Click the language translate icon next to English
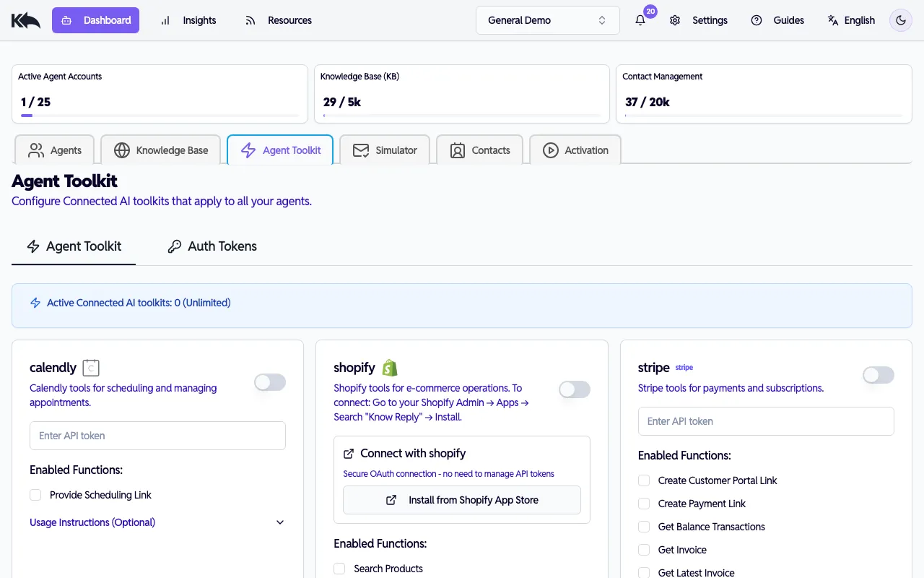The height and width of the screenshot is (578, 924). click(832, 20)
